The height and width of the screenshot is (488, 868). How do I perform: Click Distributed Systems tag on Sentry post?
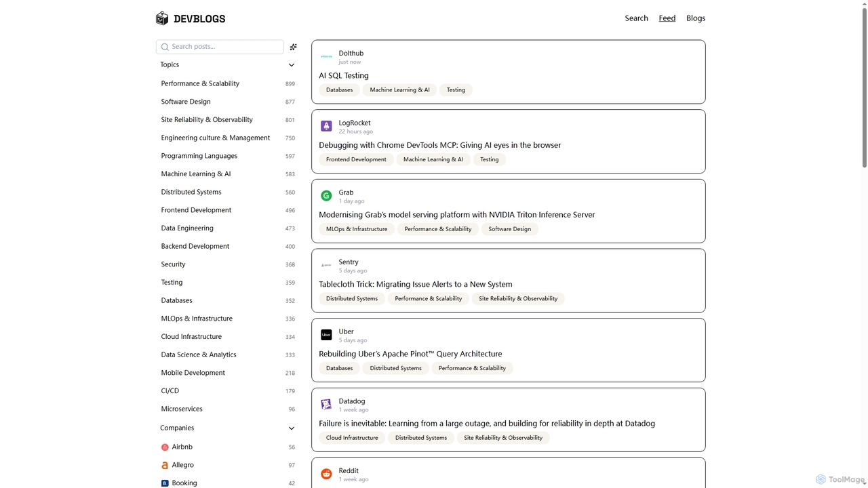click(x=352, y=299)
